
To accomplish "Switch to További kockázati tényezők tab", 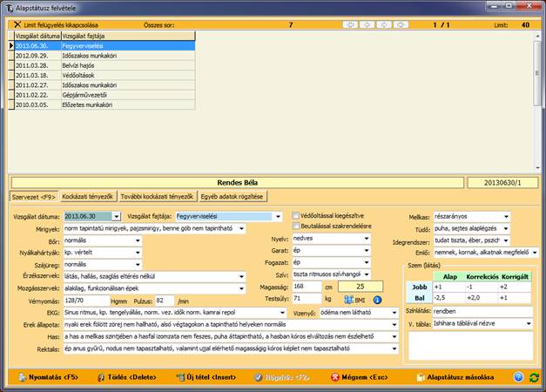I will coord(157,197).
